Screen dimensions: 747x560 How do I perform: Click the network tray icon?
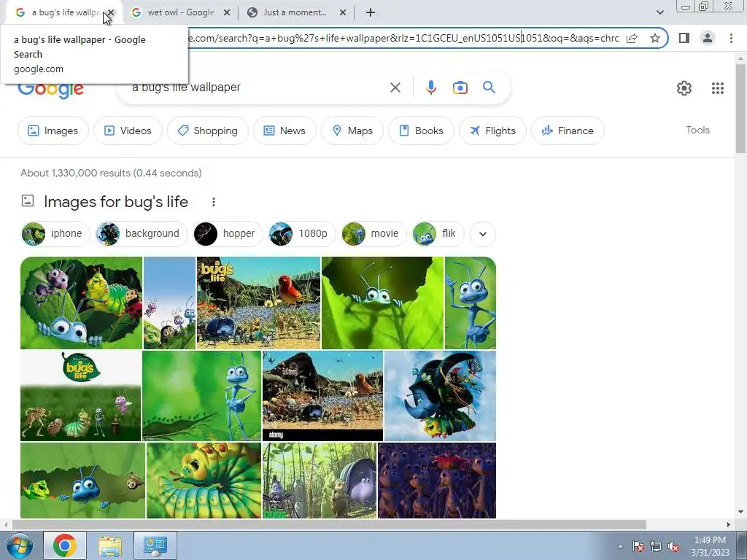[656, 546]
